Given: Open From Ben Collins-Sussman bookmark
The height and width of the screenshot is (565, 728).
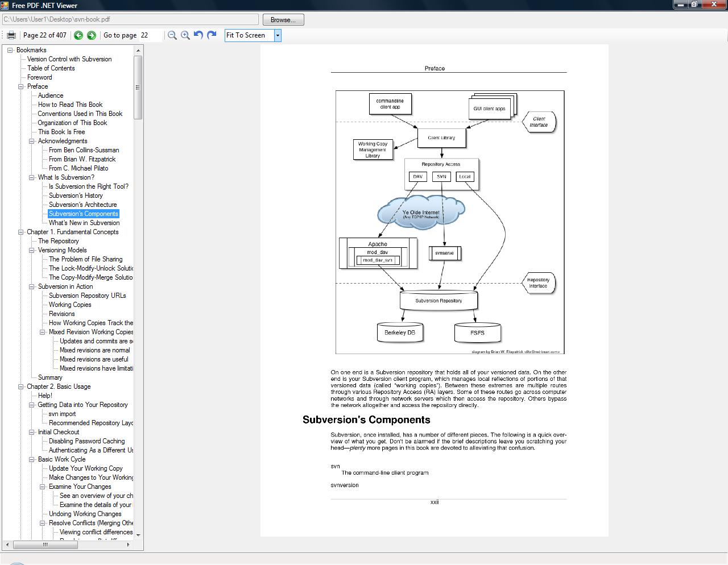Looking at the screenshot, I should (x=84, y=150).
